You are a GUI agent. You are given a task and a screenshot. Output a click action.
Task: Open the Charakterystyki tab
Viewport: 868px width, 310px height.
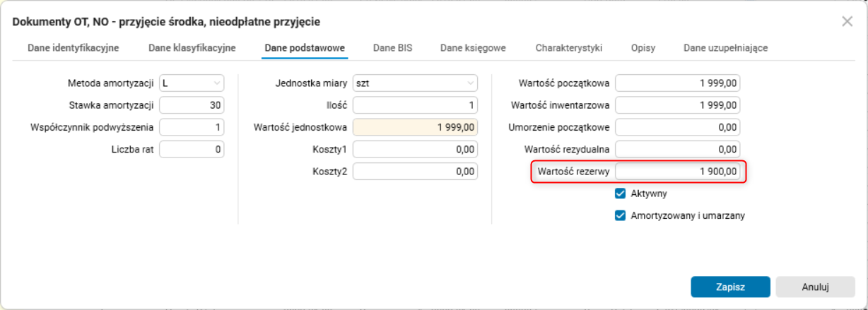pyautogui.click(x=568, y=49)
